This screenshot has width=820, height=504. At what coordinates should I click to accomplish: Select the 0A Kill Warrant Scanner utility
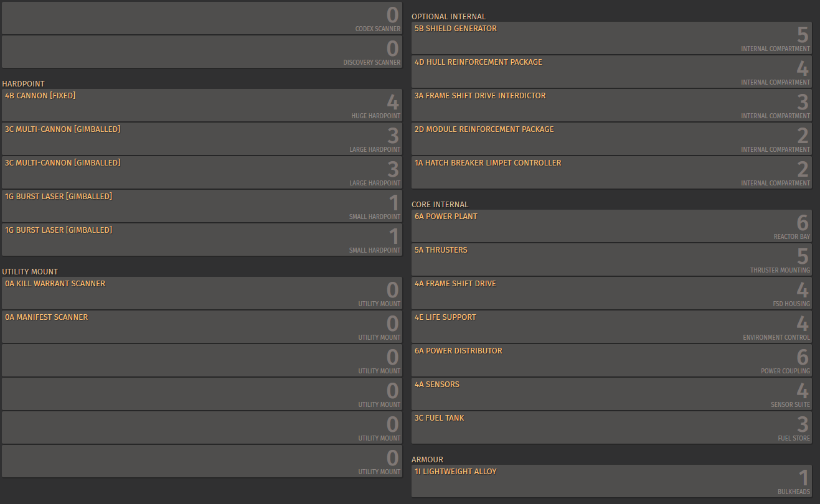pyautogui.click(x=202, y=293)
